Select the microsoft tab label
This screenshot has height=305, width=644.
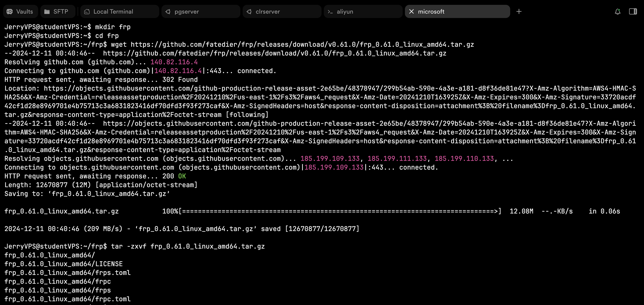pos(431,11)
